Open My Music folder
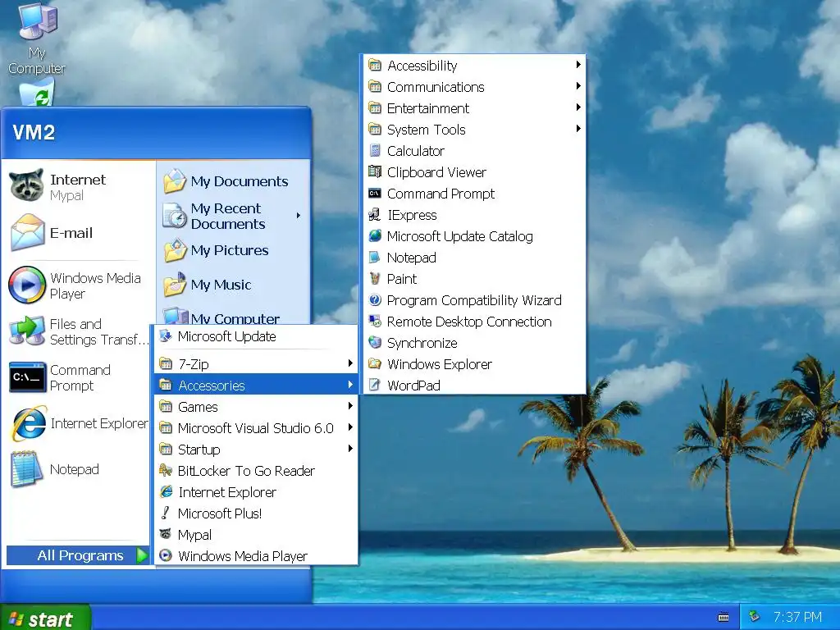This screenshot has width=840, height=630. tap(233, 285)
